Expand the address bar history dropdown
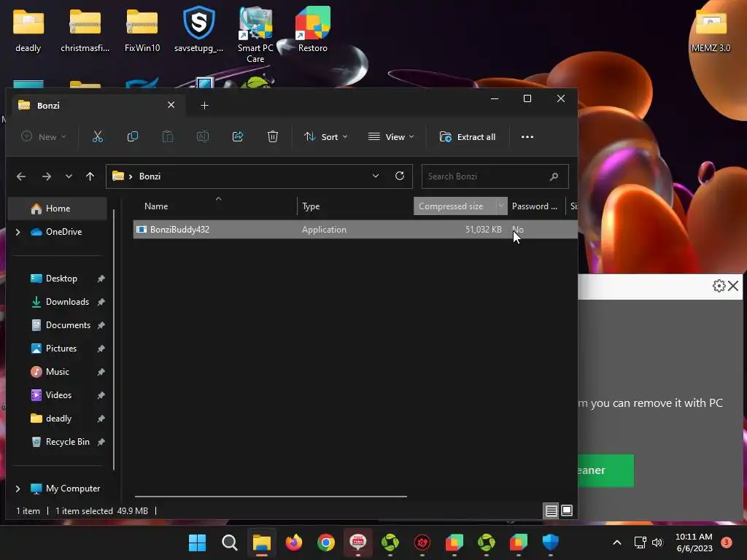 [x=376, y=176]
